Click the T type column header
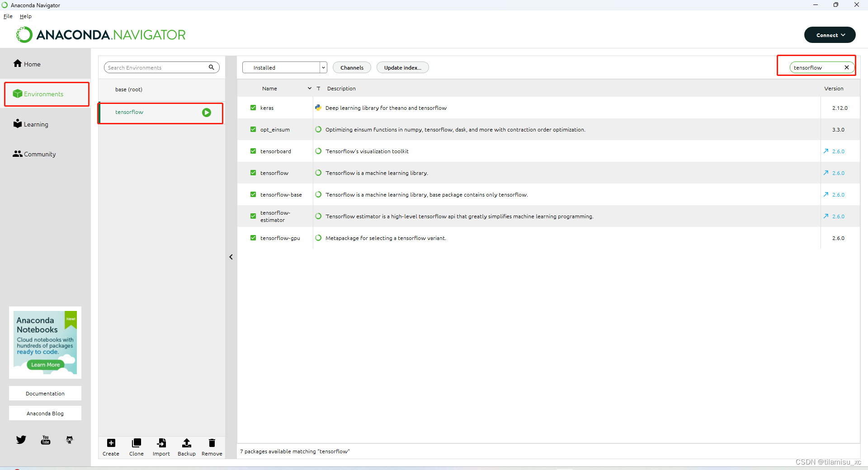 click(x=318, y=89)
